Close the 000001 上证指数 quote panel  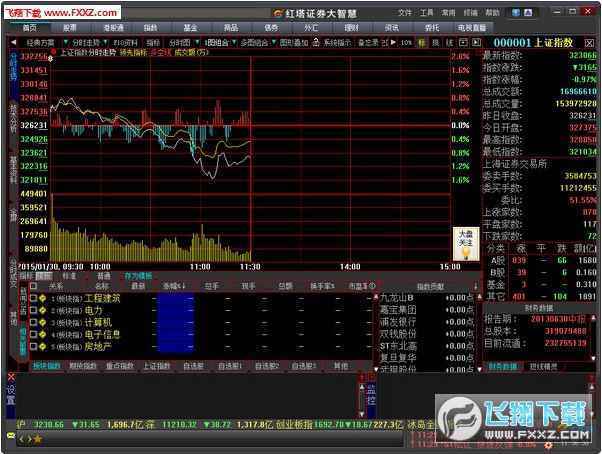(590, 43)
